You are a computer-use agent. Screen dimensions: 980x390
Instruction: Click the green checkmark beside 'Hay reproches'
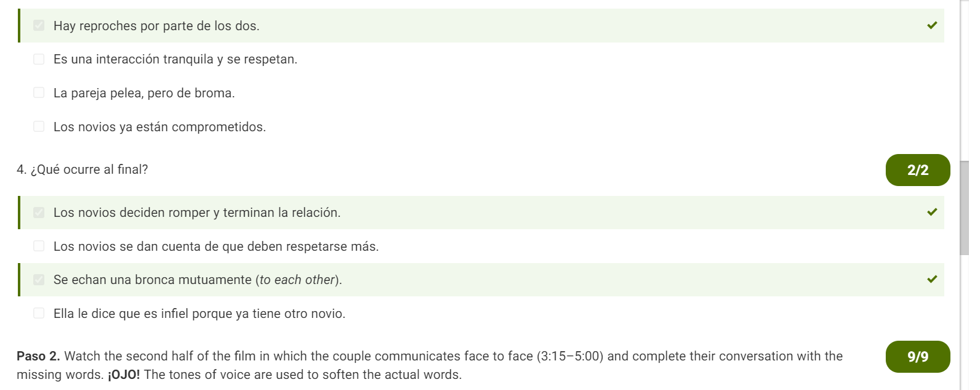(x=932, y=25)
